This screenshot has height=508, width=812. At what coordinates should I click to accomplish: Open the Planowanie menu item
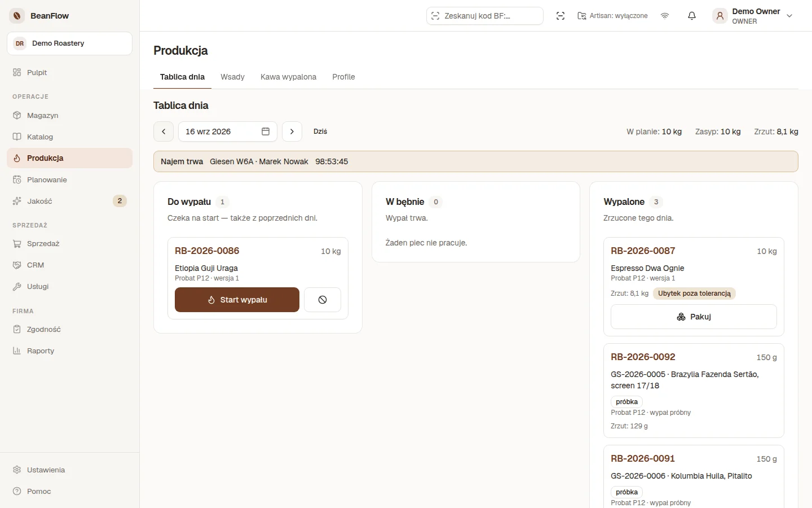click(69, 179)
